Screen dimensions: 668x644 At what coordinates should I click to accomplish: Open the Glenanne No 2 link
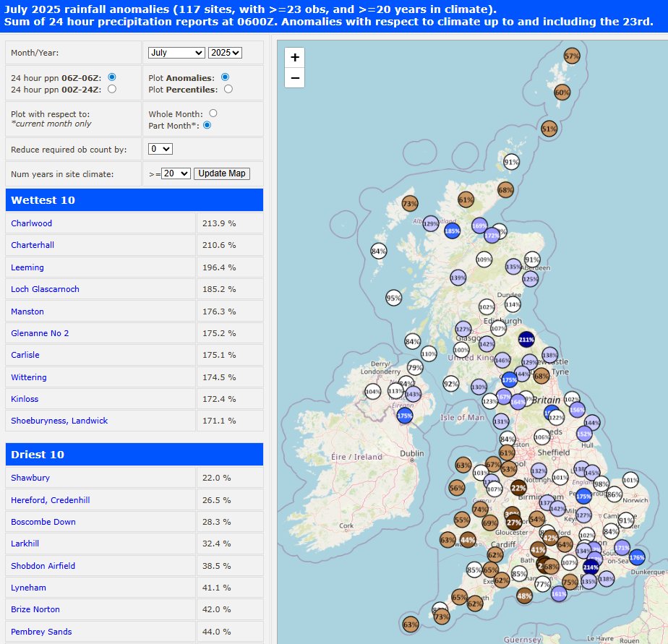tap(40, 333)
